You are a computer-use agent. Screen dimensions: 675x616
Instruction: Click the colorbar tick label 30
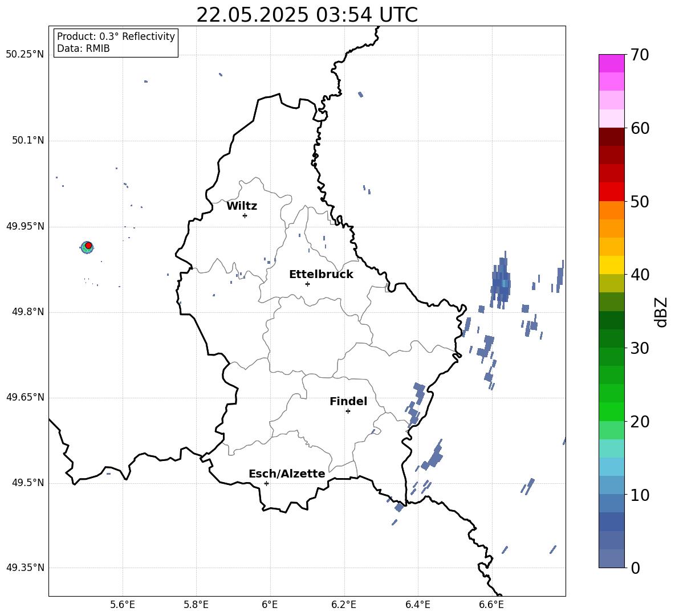(640, 348)
